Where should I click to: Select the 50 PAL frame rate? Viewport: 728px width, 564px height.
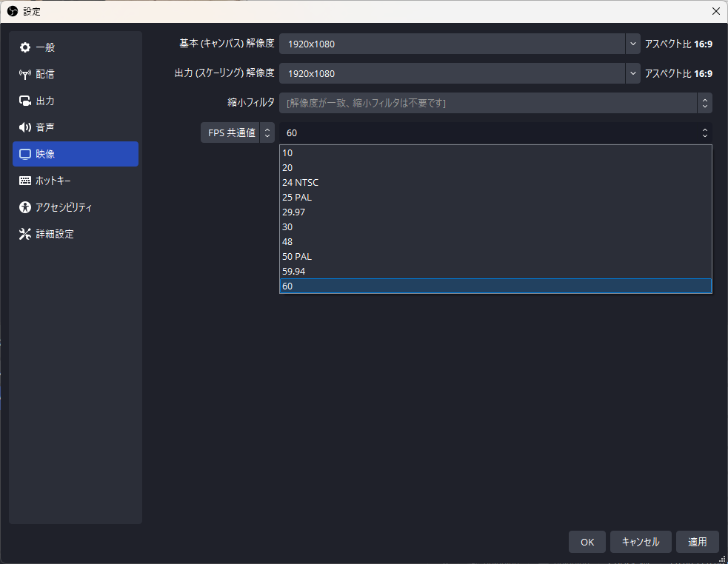click(x=298, y=256)
